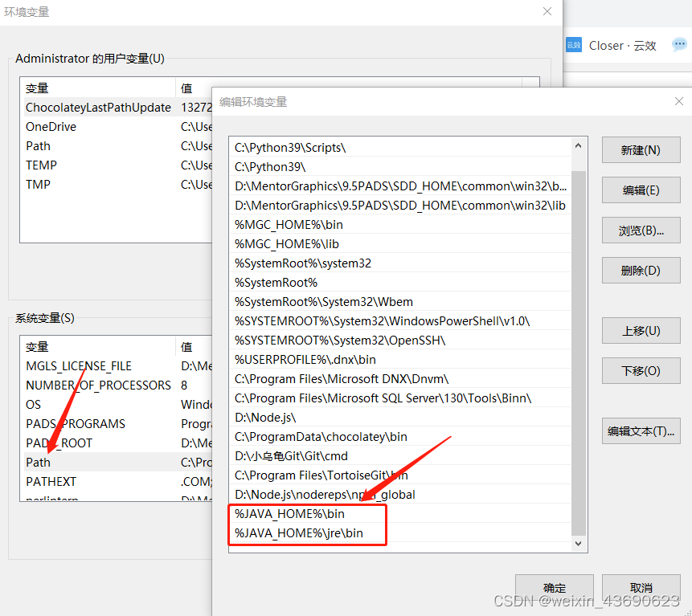
Task: Select the D:\小乌龟Git\Git\cmd entry
Action: pos(400,456)
